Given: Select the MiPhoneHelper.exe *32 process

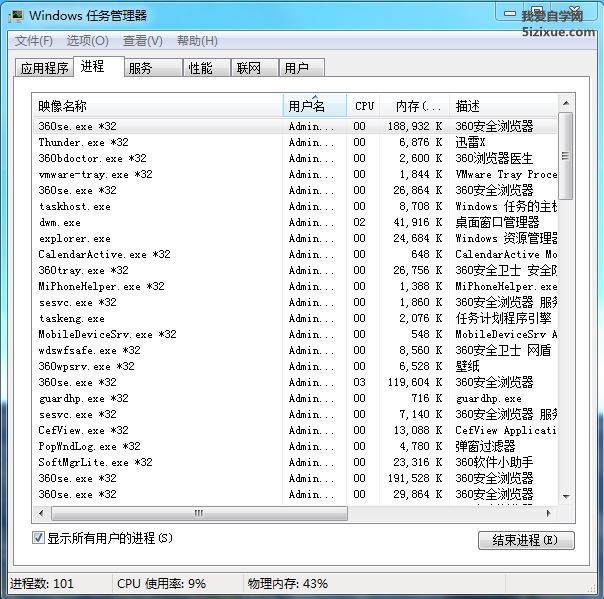Looking at the screenshot, I should pyautogui.click(x=295, y=286).
